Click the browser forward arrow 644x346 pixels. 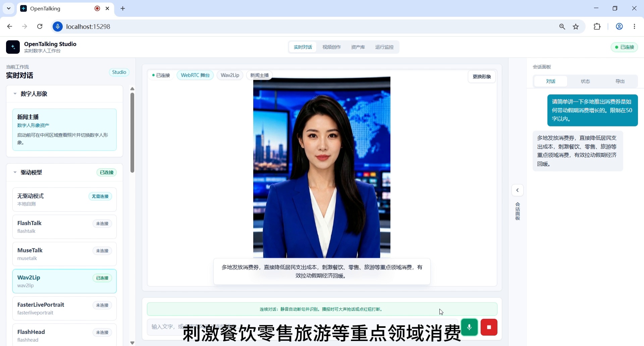[24, 26]
